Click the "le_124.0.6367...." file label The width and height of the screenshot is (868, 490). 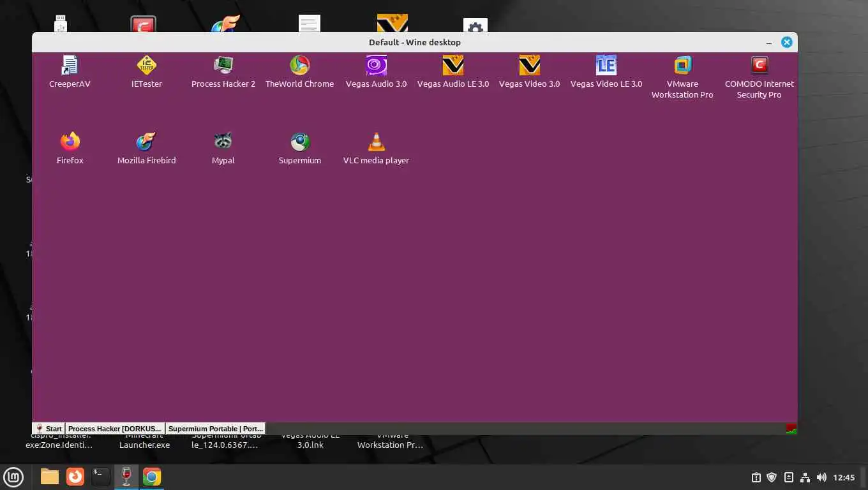225,445
